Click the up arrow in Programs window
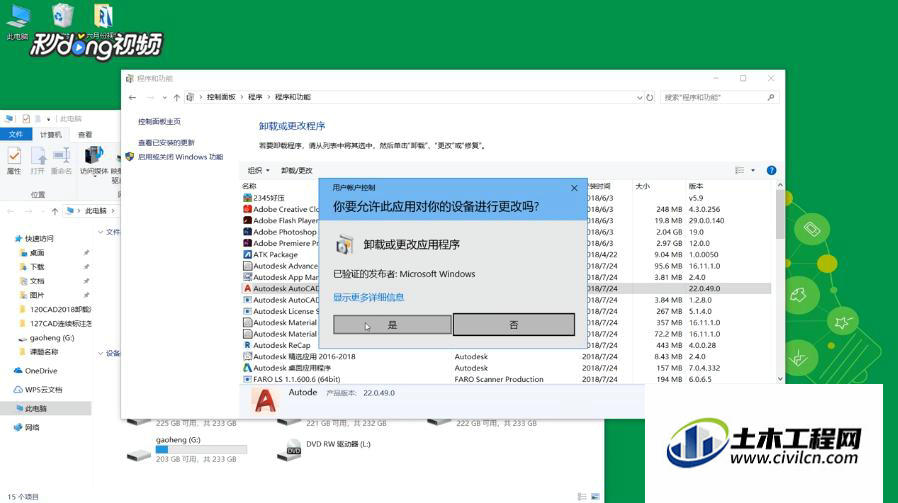The image size is (898, 503). tap(176, 97)
